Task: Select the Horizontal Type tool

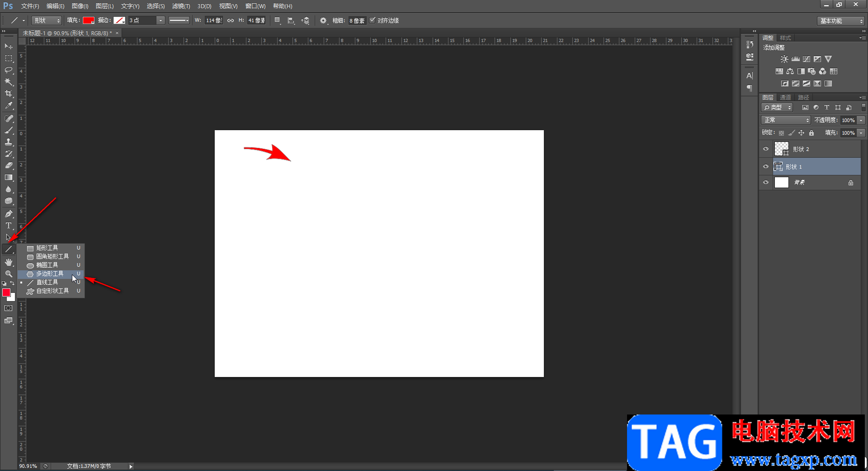Action: 9,226
